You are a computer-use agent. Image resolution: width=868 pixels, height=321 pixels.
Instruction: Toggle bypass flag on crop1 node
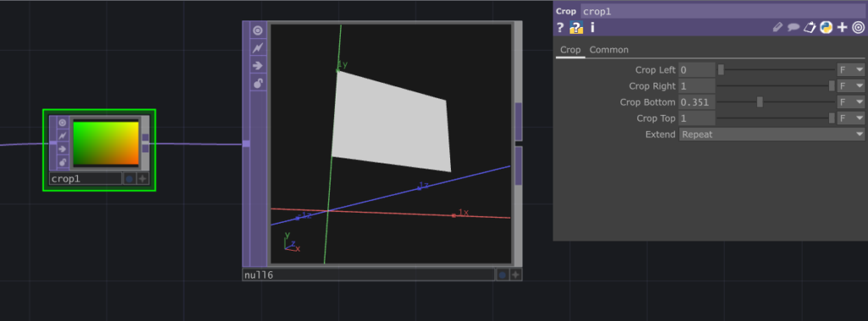(x=63, y=136)
